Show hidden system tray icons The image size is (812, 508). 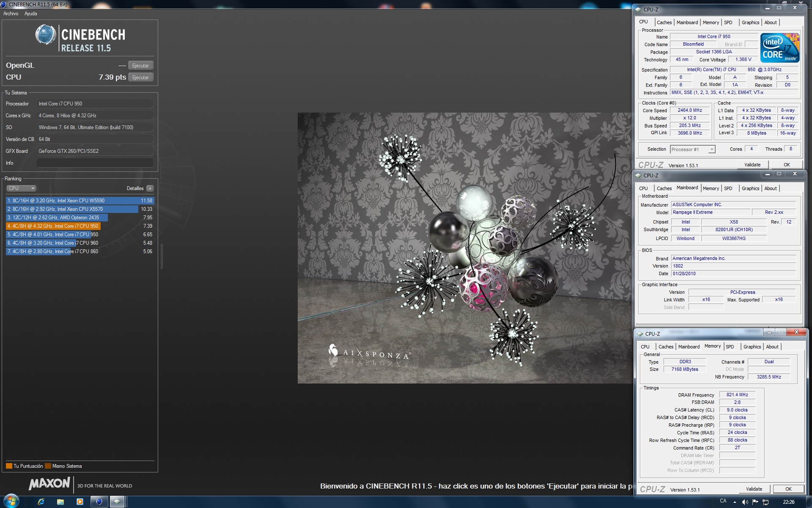pos(735,502)
